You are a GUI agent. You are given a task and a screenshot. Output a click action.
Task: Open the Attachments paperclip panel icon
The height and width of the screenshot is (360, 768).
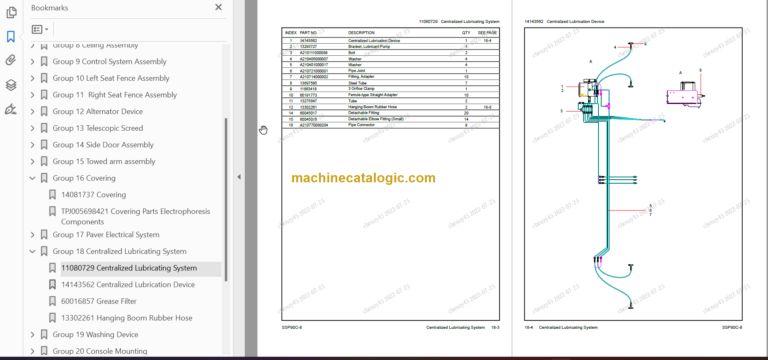(x=11, y=61)
